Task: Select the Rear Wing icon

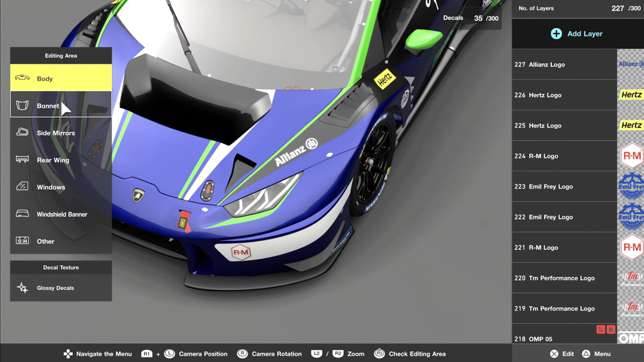Action: coord(22,159)
